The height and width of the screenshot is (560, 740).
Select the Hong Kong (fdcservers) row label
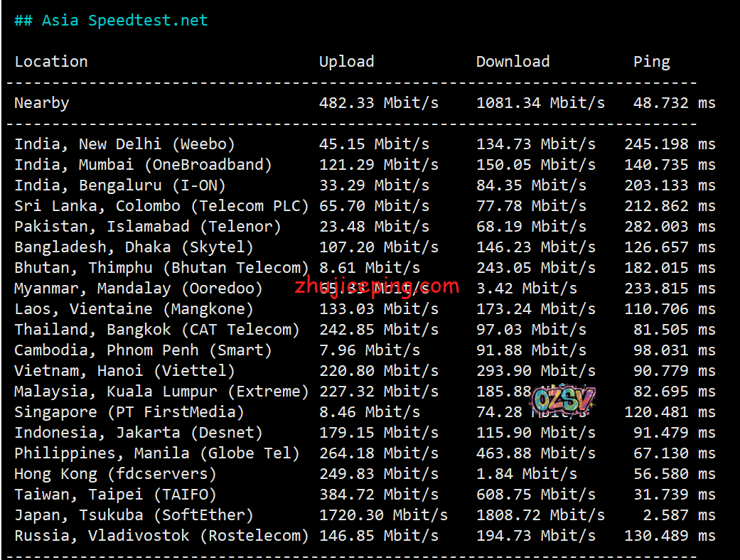(115, 474)
